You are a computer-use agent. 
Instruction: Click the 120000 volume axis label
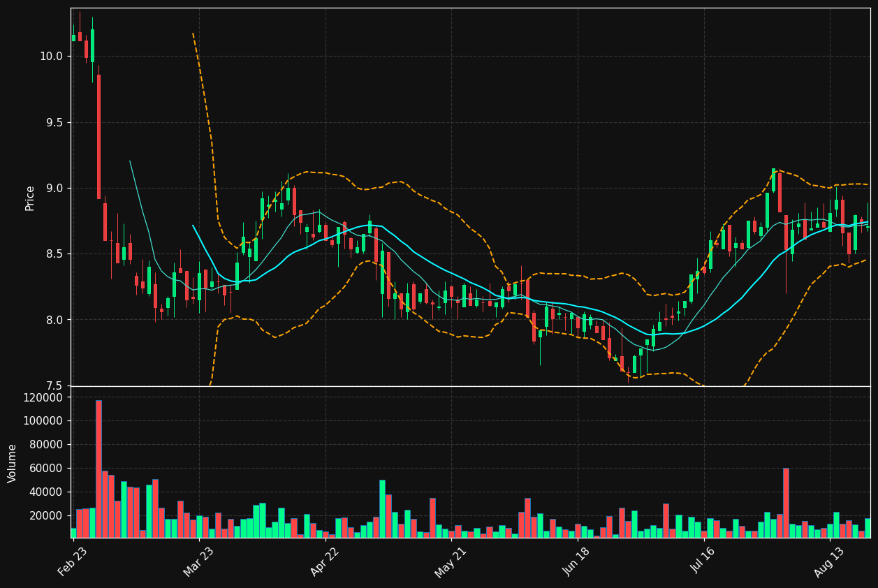44,397
